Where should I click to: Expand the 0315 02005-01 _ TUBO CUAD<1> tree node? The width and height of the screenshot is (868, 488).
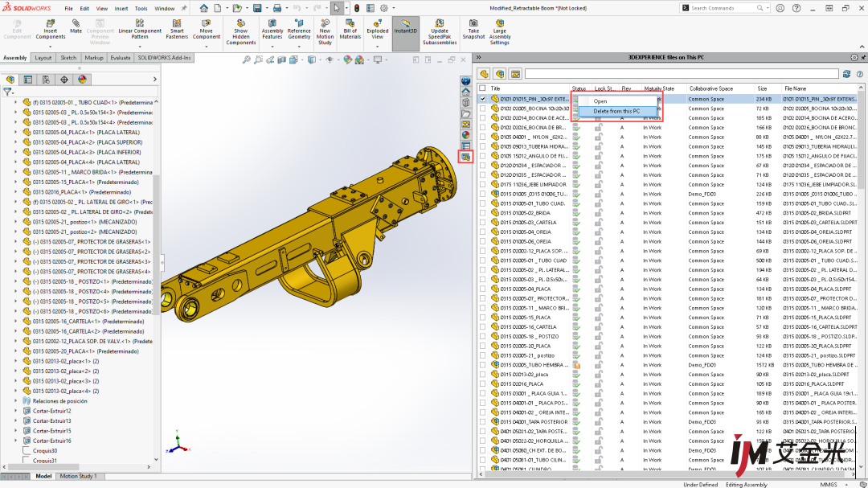point(15,102)
